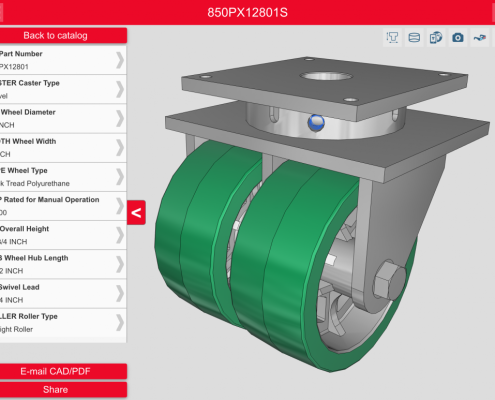Expand the Caster Type row chevron
495x400 pixels.
(x=120, y=89)
